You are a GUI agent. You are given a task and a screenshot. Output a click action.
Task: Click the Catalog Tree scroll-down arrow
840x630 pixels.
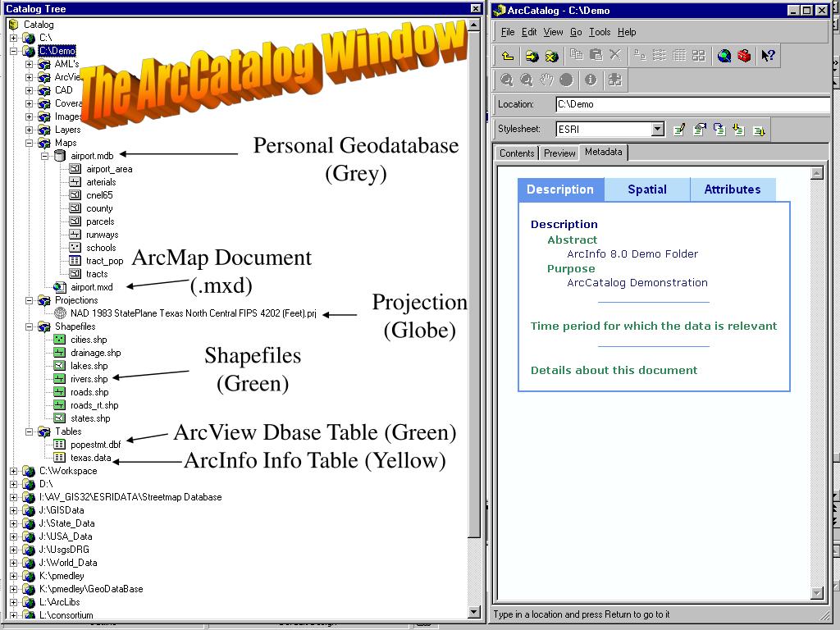[474, 611]
